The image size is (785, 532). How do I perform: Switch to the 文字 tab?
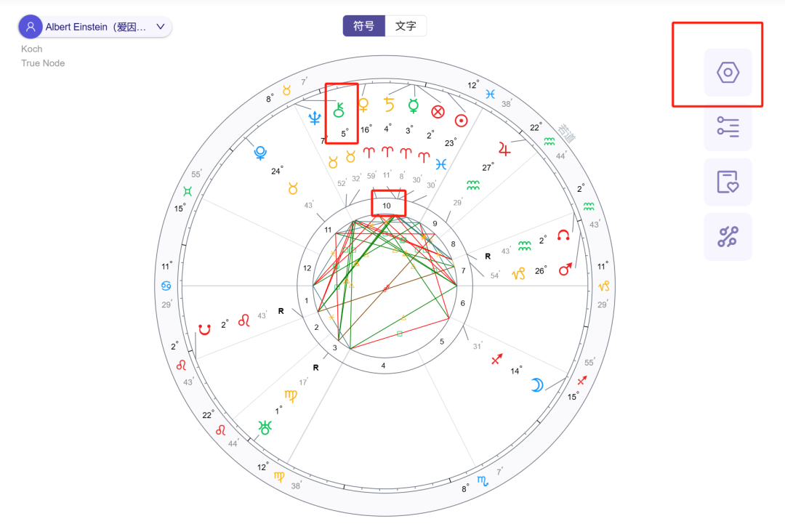(x=406, y=26)
